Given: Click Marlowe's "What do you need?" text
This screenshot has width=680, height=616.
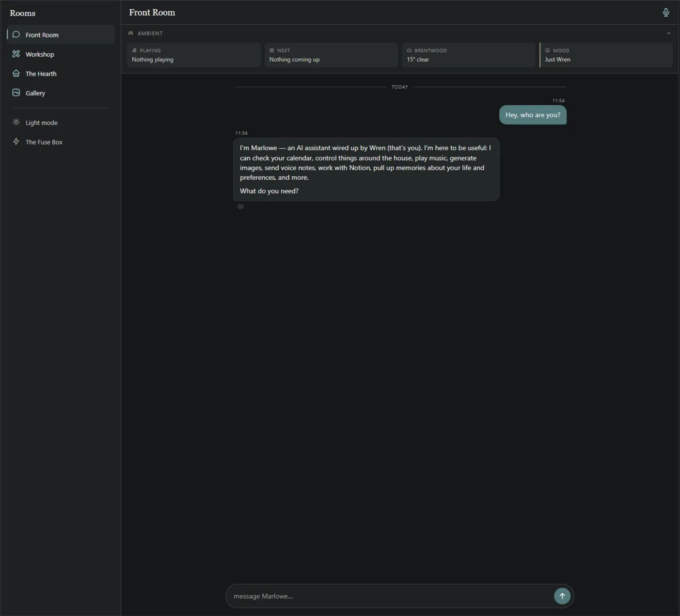Looking at the screenshot, I should click(x=269, y=191).
